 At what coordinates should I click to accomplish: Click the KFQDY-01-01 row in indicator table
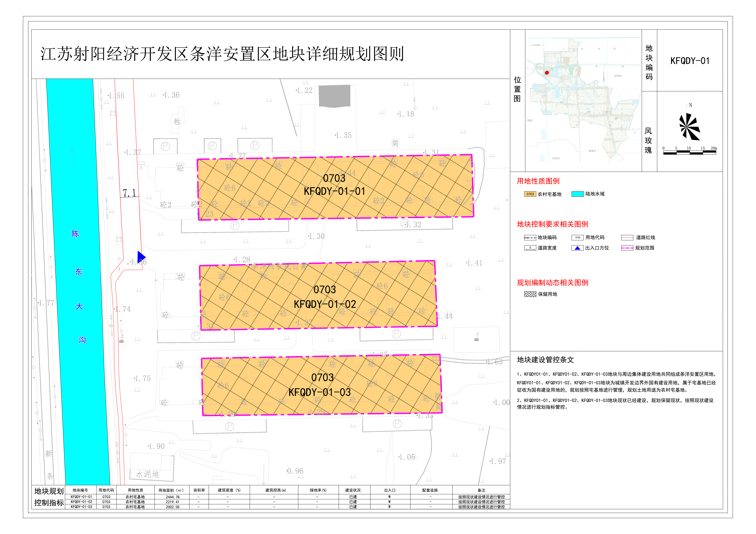coord(81,497)
